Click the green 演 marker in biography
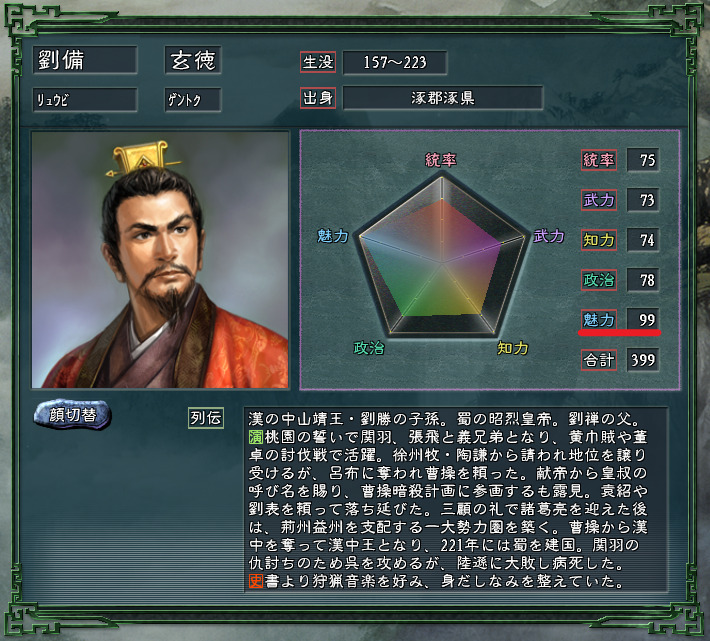710x641 pixels. [256, 437]
